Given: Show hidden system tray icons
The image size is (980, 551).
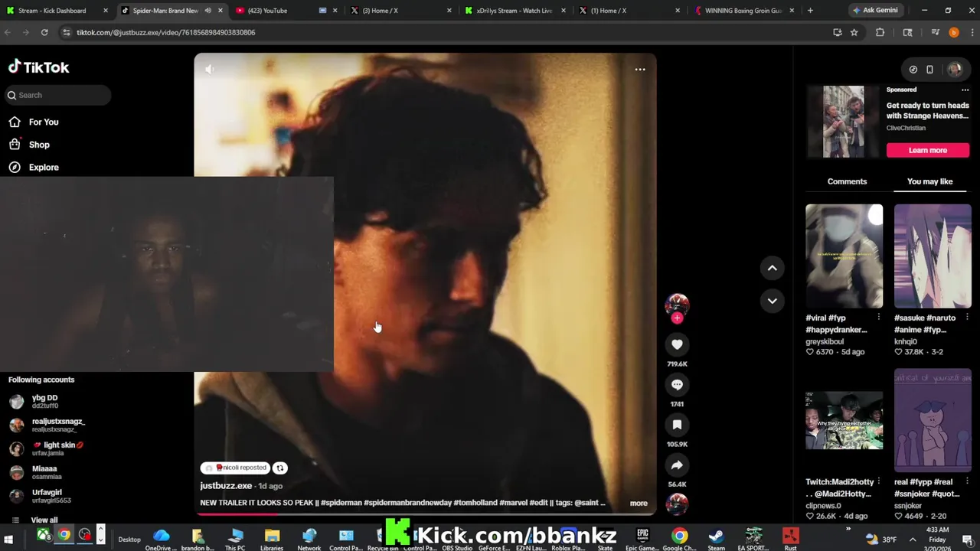Looking at the screenshot, I should [x=912, y=540].
